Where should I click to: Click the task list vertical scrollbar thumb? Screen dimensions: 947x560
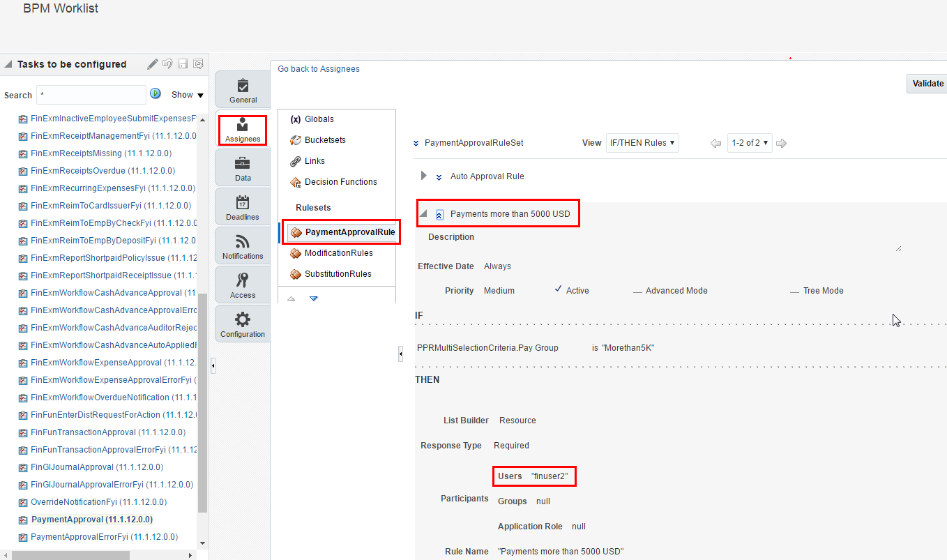pyautogui.click(x=203, y=402)
